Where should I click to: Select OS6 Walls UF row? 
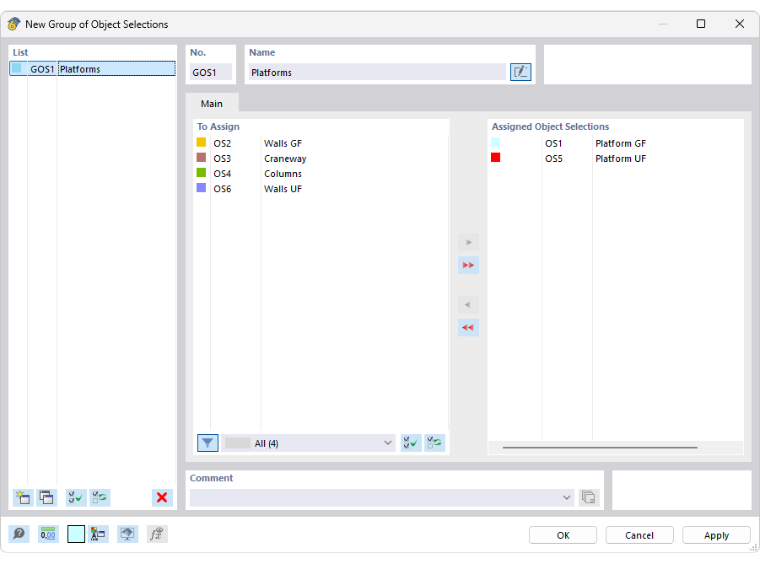pos(321,188)
